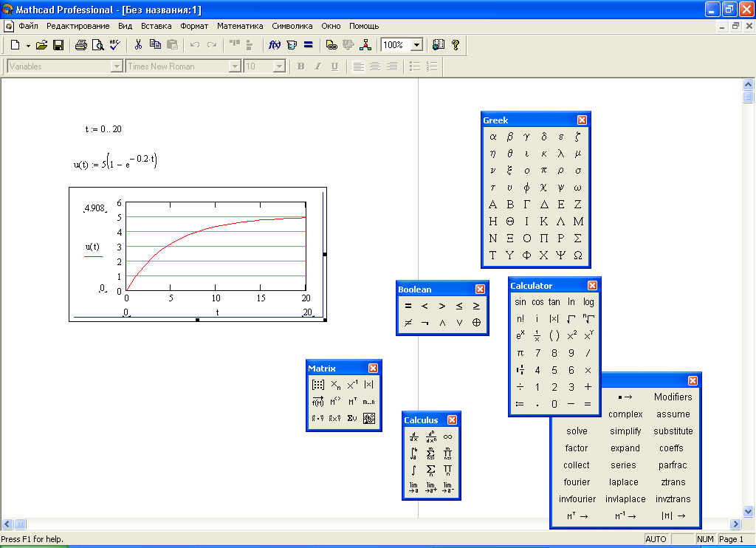Insert two-sided limit in Calculus palette
The image size is (756, 548).
[413, 487]
